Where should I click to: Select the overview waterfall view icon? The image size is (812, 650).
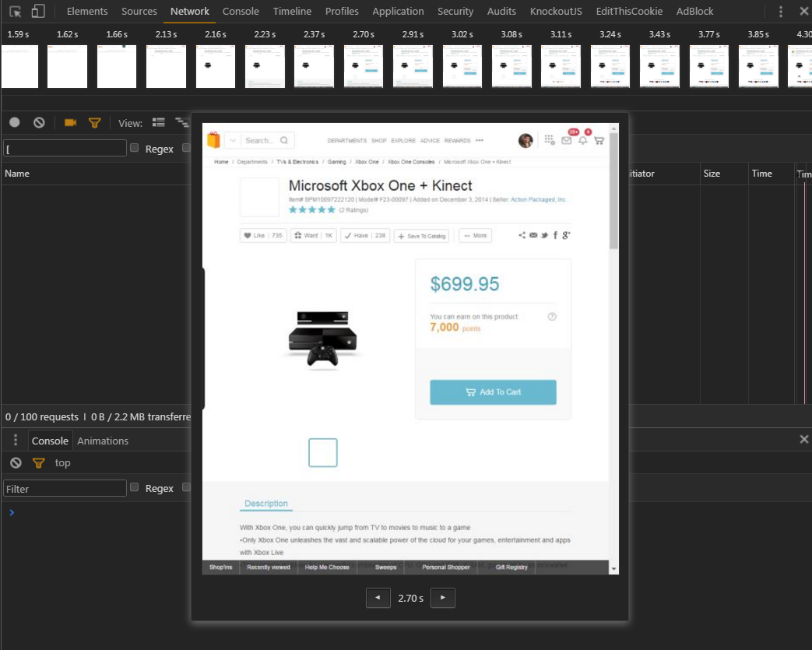(181, 123)
